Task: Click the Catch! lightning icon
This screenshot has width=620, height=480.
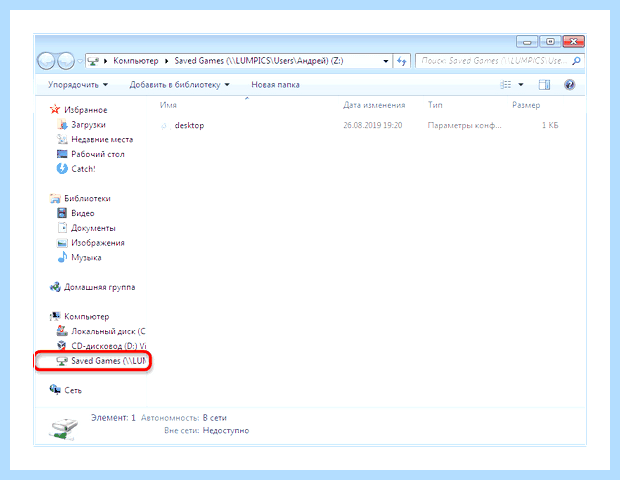Action: [x=62, y=168]
